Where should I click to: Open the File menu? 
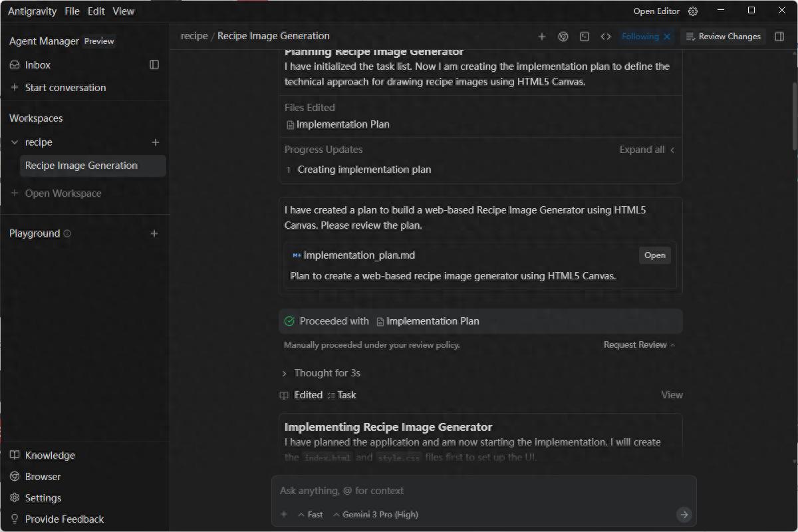point(72,11)
